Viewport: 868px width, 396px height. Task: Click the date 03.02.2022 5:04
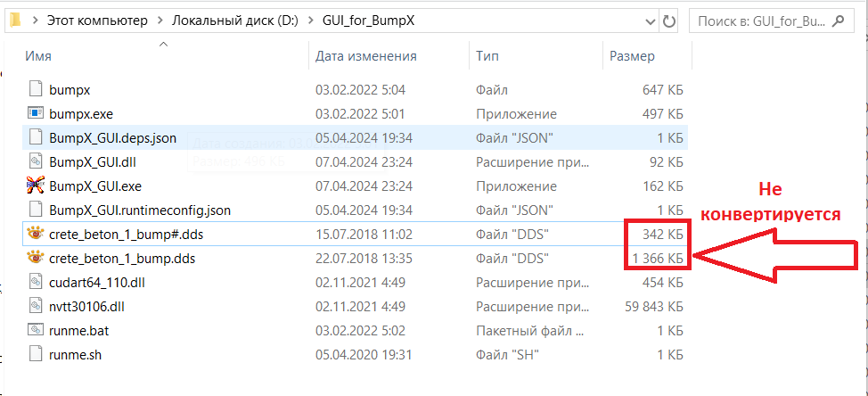click(360, 89)
